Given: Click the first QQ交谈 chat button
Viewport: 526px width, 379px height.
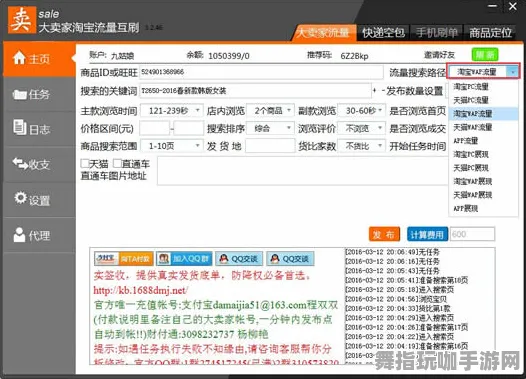Looking at the screenshot, I should coord(239,258).
